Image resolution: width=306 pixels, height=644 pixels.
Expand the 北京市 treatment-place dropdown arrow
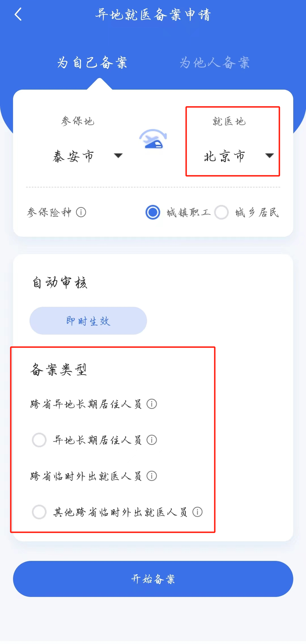click(269, 155)
